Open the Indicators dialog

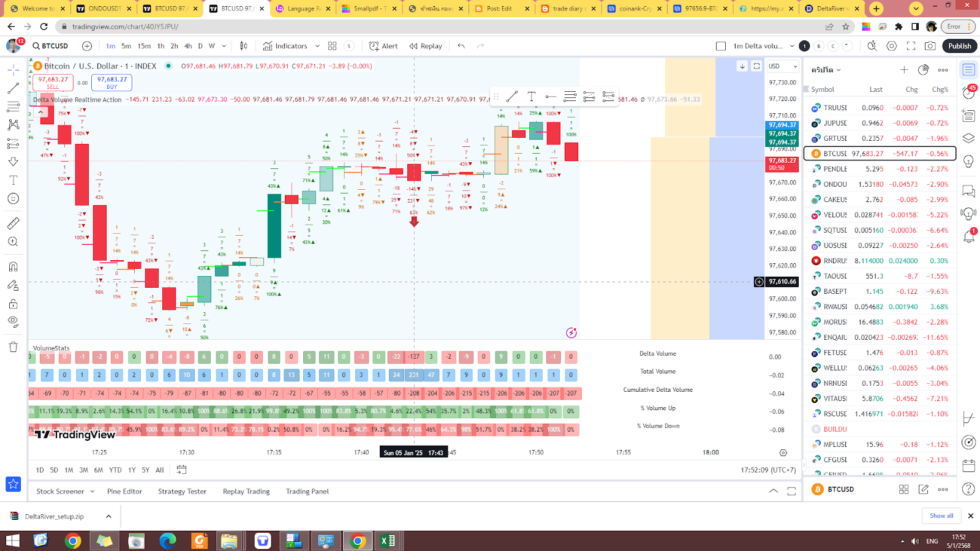point(285,46)
